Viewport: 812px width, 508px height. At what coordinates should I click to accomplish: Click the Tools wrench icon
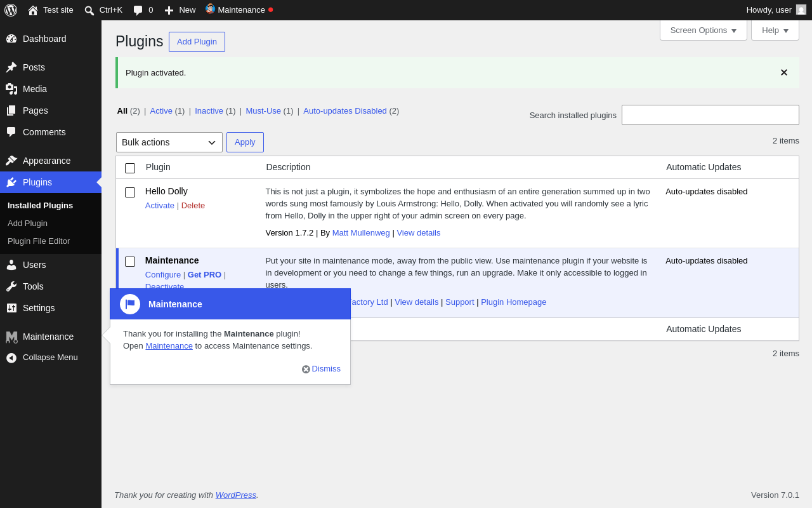pyautogui.click(x=11, y=286)
